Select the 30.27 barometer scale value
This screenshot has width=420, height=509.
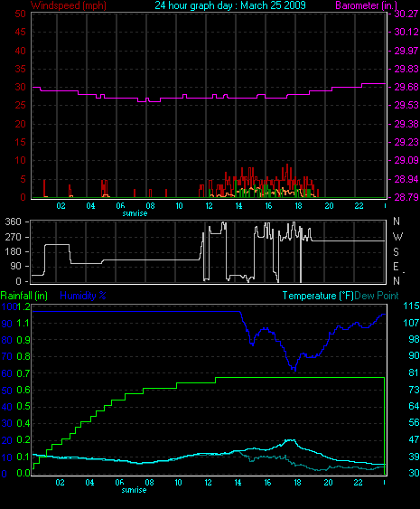406,14
